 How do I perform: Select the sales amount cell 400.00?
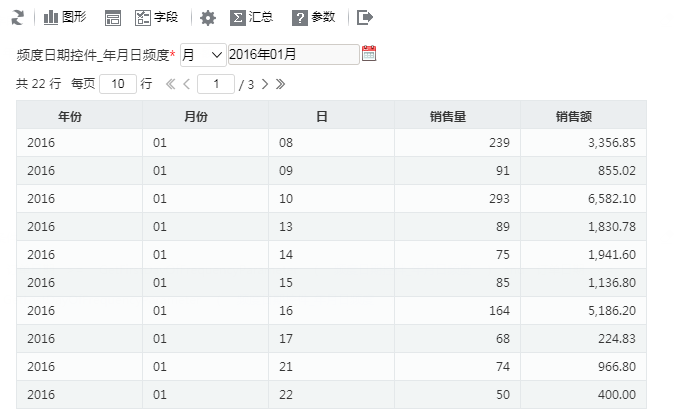coord(583,395)
